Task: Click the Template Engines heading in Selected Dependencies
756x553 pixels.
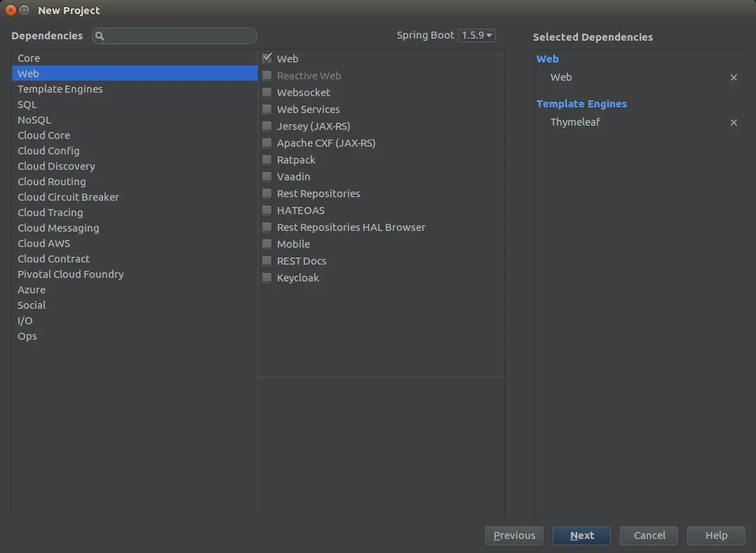Action: point(581,104)
